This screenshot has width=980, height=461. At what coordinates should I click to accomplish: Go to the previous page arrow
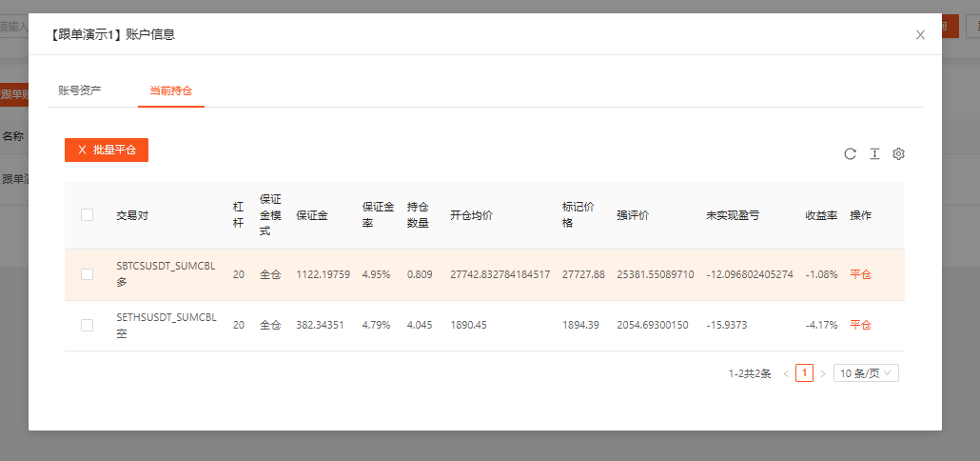[x=786, y=374]
